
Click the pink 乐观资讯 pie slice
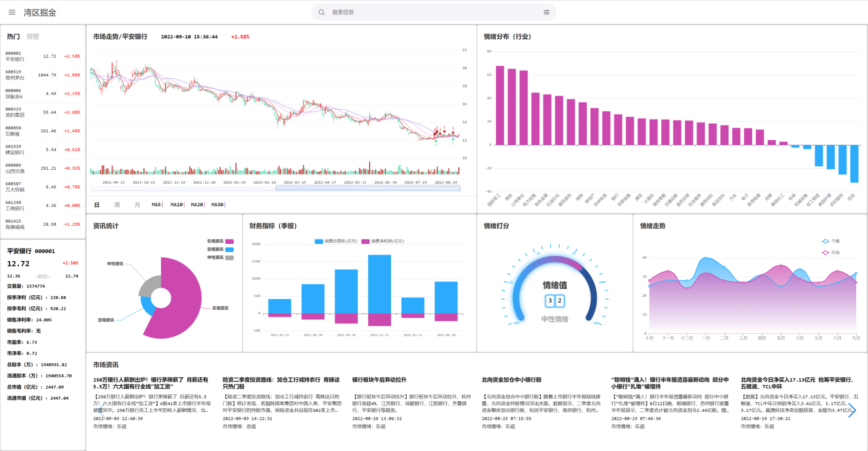(x=185, y=298)
